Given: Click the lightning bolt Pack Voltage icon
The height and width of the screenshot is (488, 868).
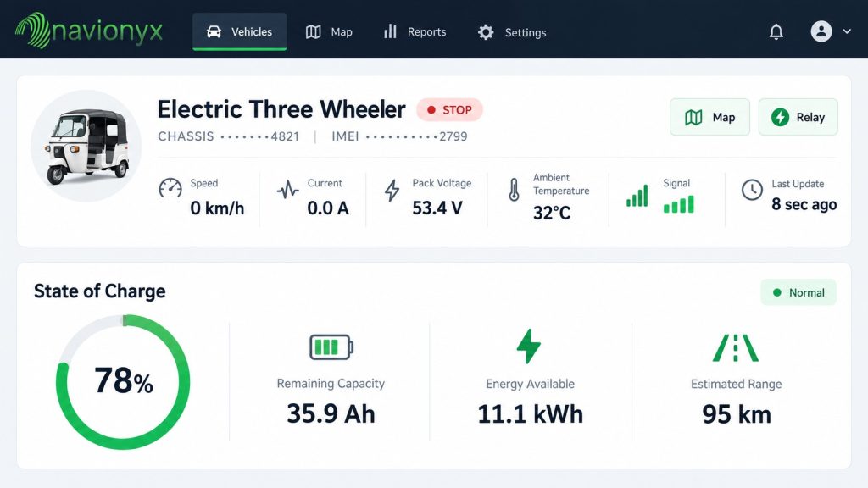Looking at the screenshot, I should 392,190.
